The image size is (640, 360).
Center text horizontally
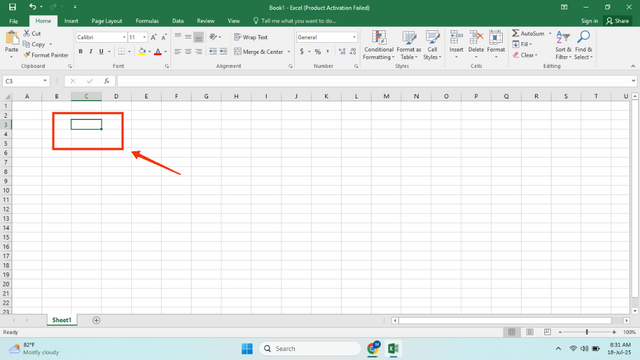click(x=188, y=51)
